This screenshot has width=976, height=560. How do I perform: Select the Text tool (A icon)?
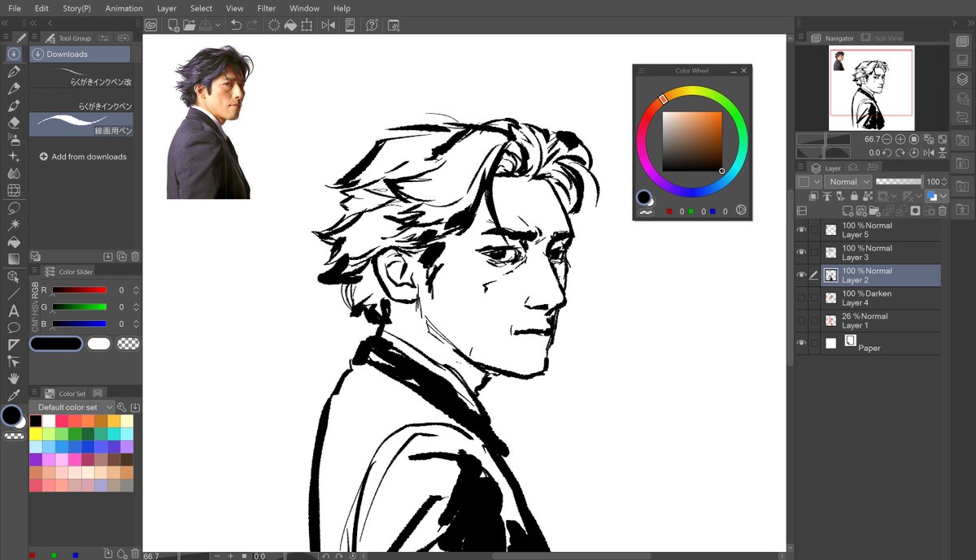pyautogui.click(x=14, y=310)
